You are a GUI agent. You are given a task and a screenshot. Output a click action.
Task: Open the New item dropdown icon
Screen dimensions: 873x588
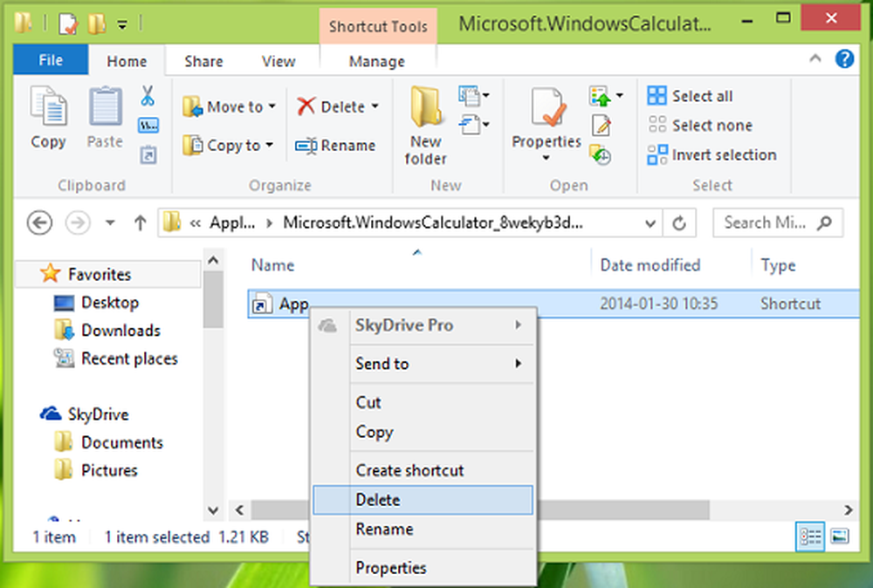pos(474,96)
